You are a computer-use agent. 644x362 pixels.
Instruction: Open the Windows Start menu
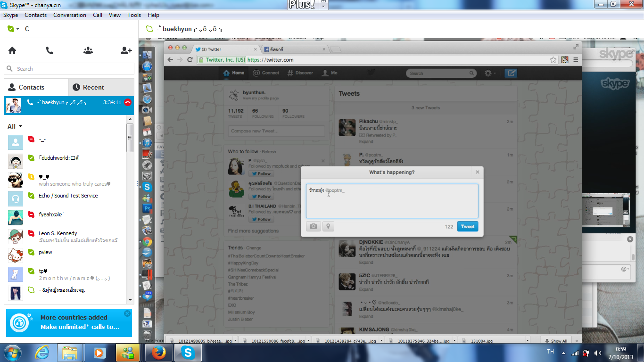point(12,353)
